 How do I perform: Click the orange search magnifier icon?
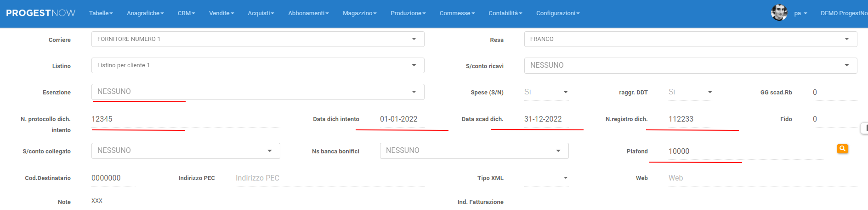pos(842,149)
